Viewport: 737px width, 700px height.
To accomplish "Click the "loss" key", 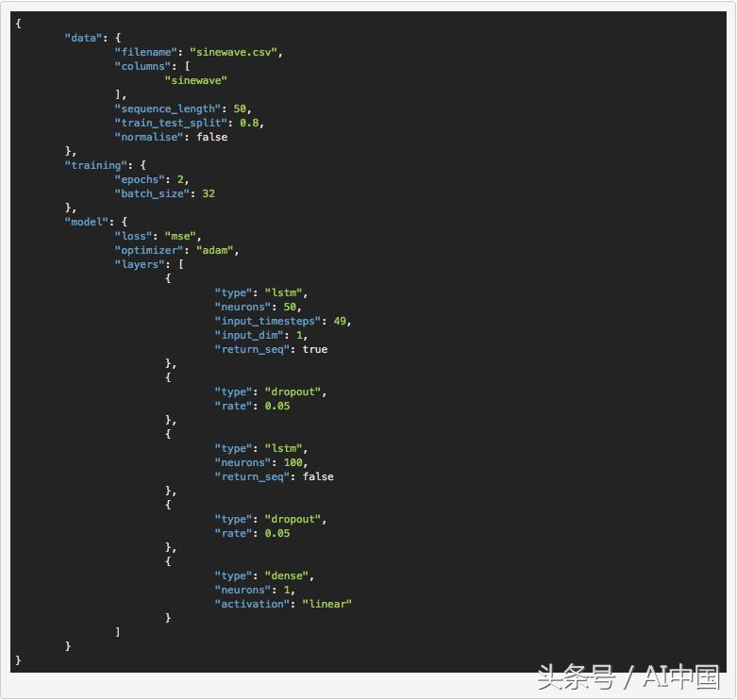I will 133,236.
